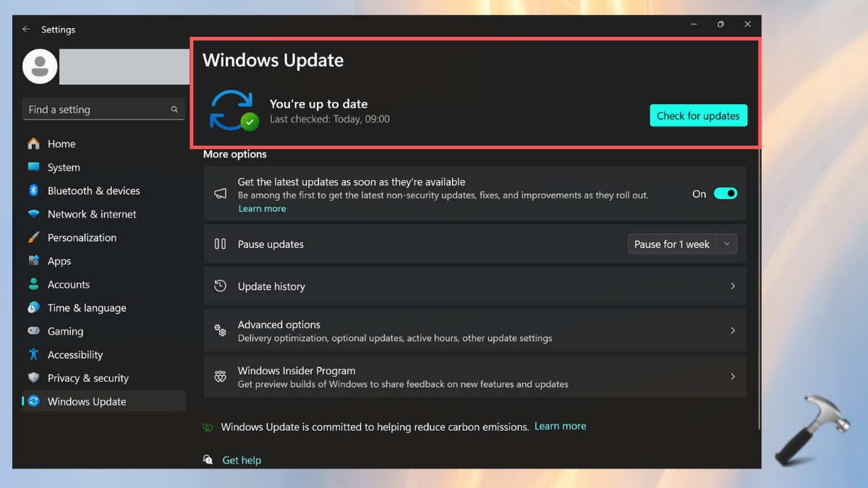The width and height of the screenshot is (868, 488).
Task: Open Network & internet settings
Action: [x=104, y=214]
